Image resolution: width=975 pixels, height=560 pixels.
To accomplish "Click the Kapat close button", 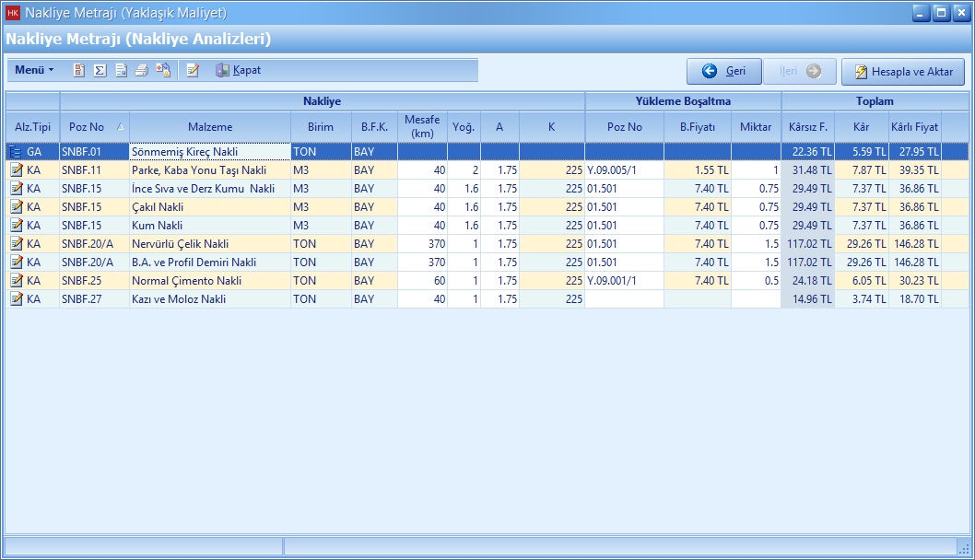I will tap(239, 70).
